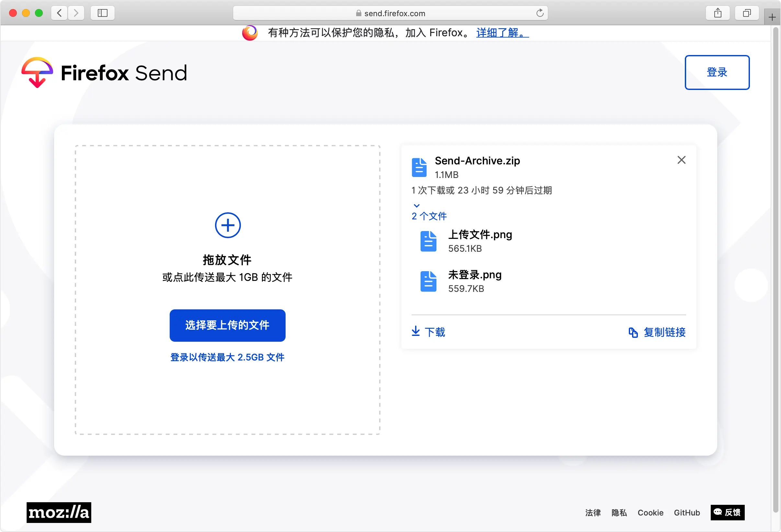Click the 未登录.png file icon

tap(428, 281)
